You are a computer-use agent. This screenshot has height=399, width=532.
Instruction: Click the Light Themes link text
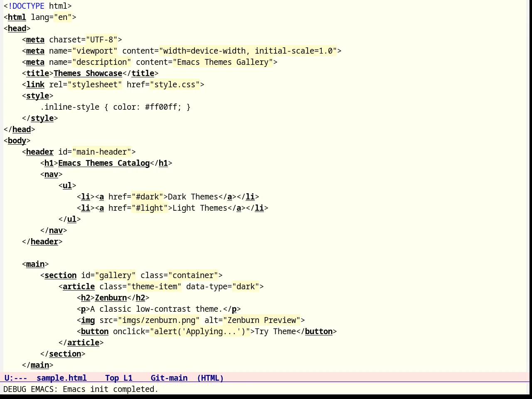tap(200, 208)
